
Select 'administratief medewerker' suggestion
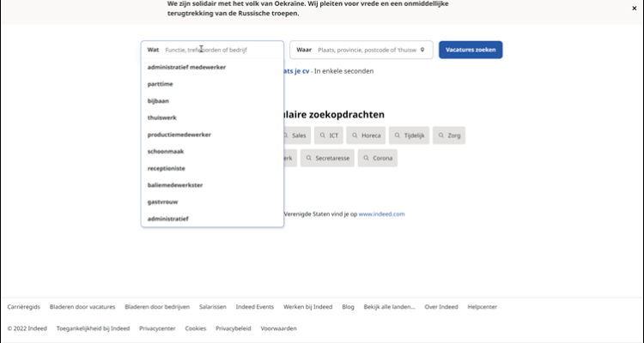click(x=186, y=67)
